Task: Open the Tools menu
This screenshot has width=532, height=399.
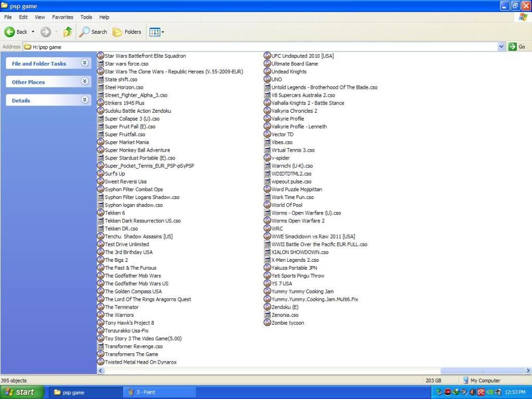Action: (x=86, y=17)
